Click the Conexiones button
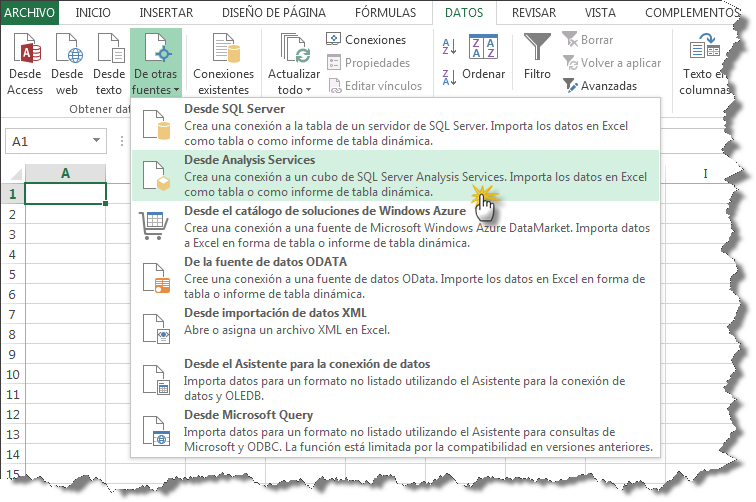 tap(366, 40)
